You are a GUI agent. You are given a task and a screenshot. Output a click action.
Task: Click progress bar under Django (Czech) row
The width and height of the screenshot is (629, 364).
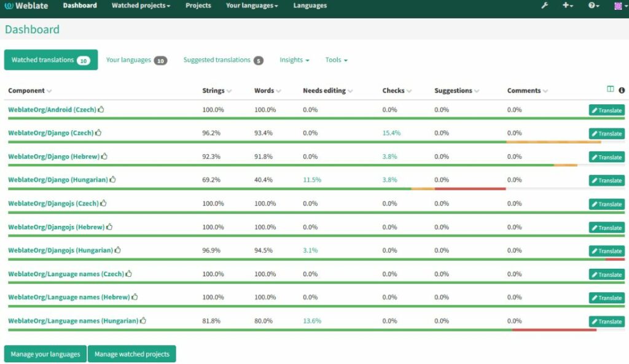pos(316,142)
